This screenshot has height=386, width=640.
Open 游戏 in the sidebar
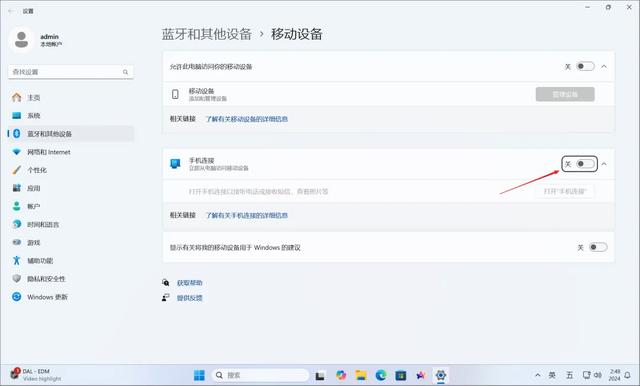(71, 242)
